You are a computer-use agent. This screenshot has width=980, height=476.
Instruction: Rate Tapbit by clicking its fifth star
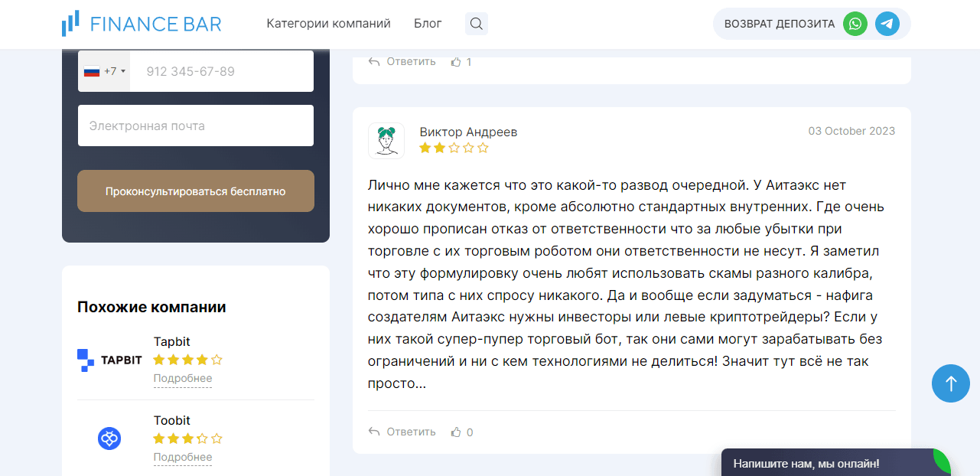[x=217, y=359]
